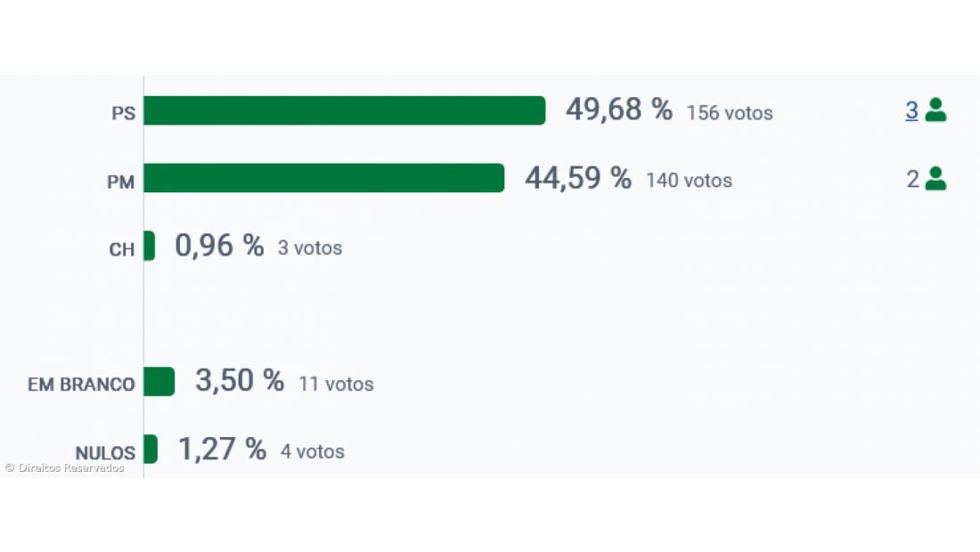Click the NULOS results bar
The height and width of the screenshot is (552, 980).
150,449
